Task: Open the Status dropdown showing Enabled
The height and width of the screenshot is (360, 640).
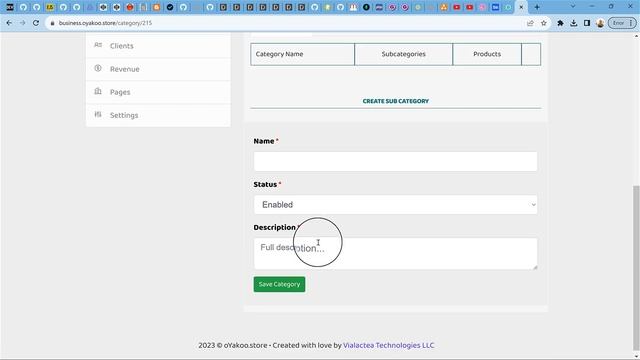Action: click(395, 204)
